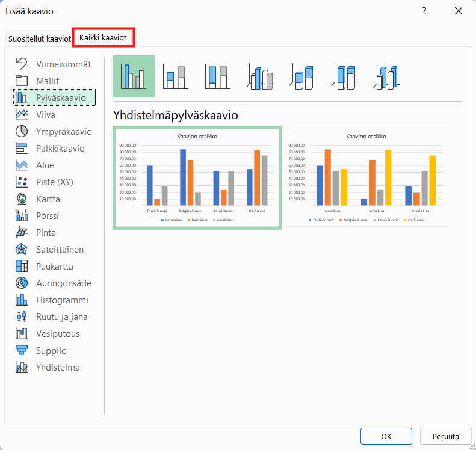Screen dimensions: 476x450
Task: Pick the Puukartta treemap icon
Action: pos(22,266)
